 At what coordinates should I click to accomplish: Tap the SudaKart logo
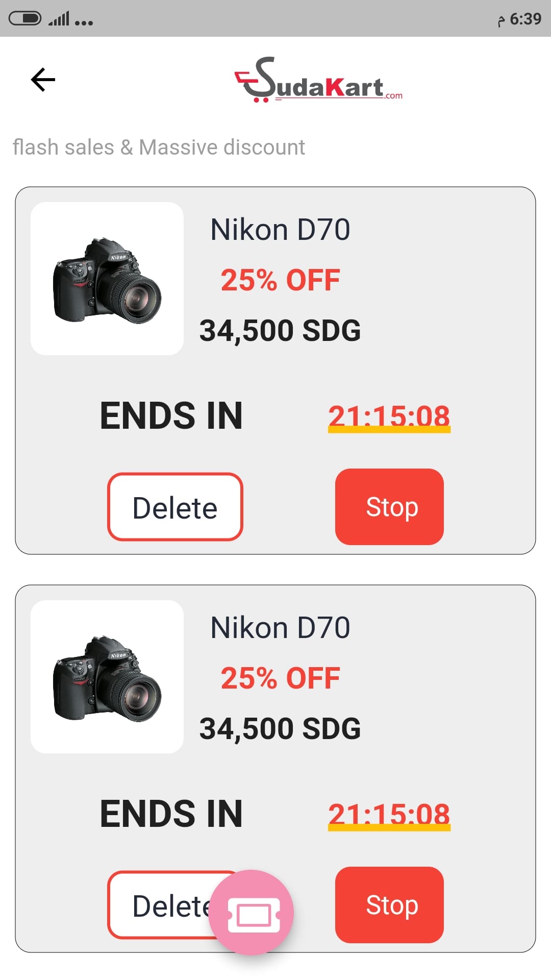318,81
